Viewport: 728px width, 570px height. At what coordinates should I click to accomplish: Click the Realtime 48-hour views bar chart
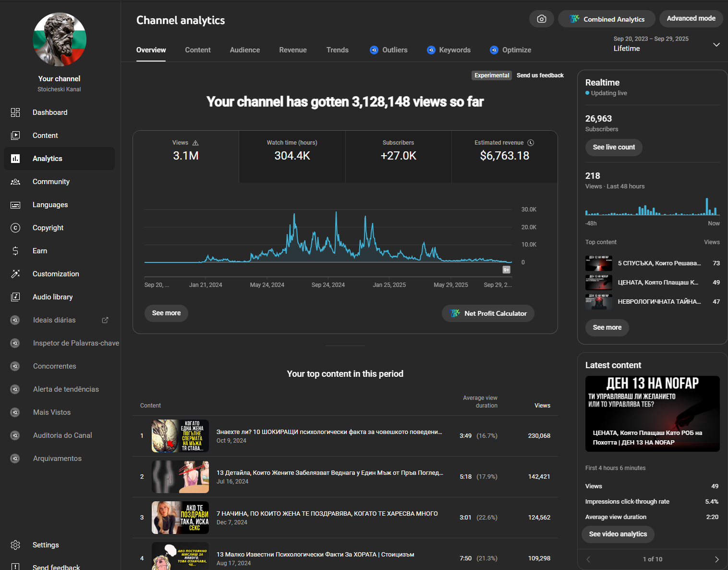pyautogui.click(x=652, y=206)
